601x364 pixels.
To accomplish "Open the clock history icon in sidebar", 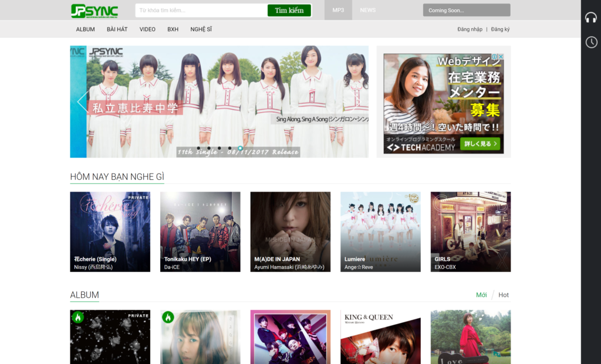I will [591, 42].
